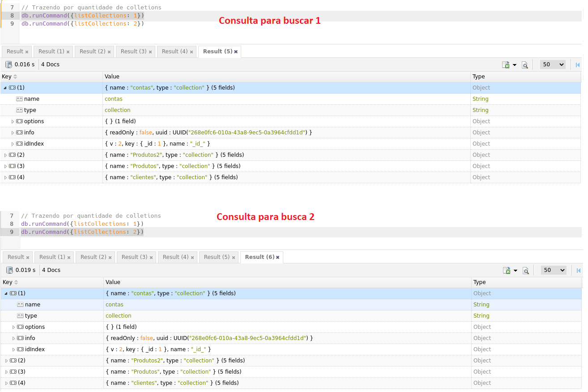Click '4 Docs' count beside 0.016 s

[x=51, y=65]
